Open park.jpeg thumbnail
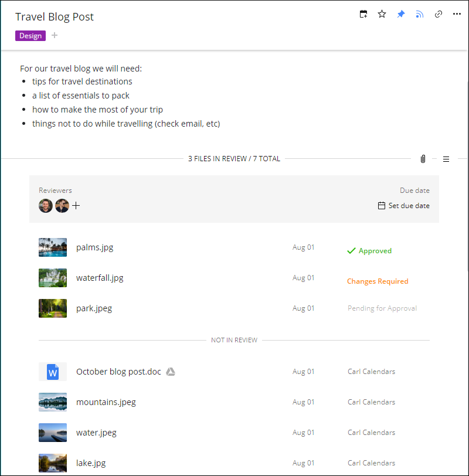 (53, 308)
